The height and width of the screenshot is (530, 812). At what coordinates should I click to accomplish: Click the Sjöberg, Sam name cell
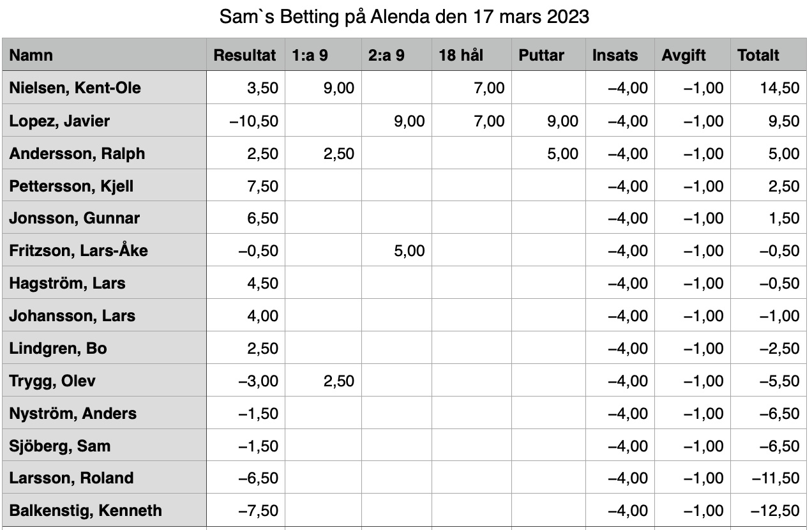point(104,445)
